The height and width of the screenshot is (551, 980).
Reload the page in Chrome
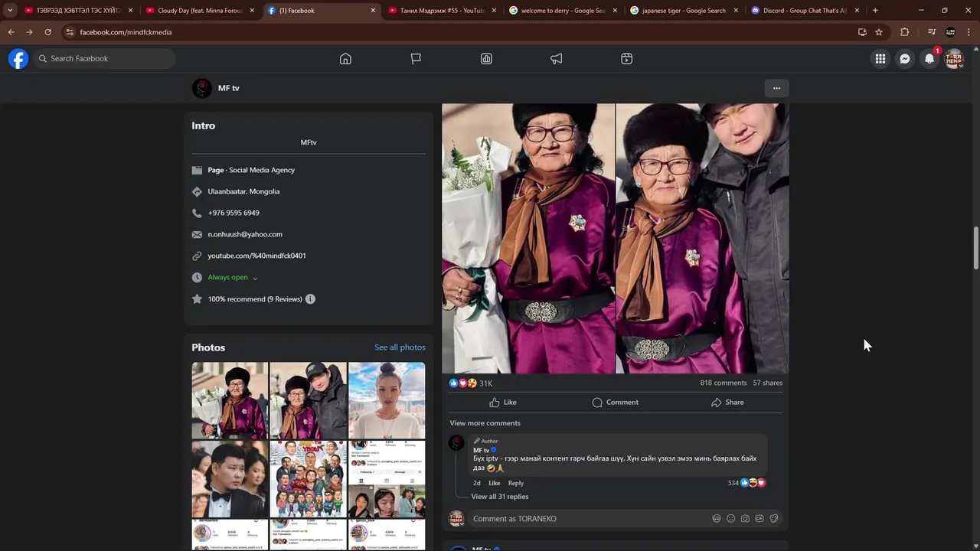[x=47, y=32]
